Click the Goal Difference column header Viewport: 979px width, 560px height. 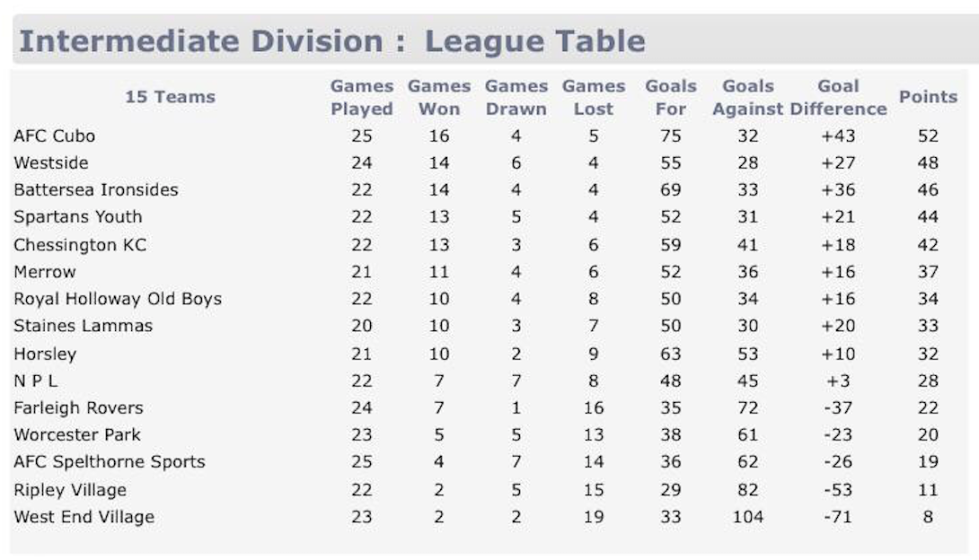click(x=838, y=98)
